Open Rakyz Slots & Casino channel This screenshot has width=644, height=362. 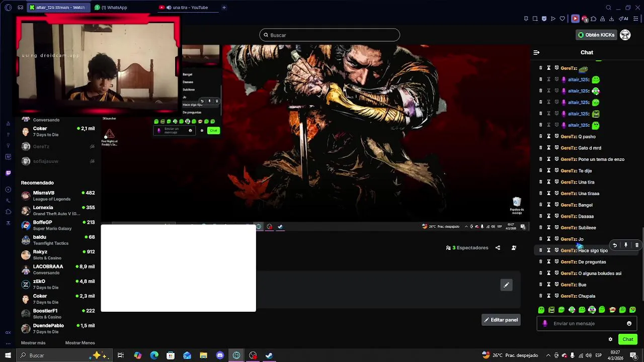58,254
